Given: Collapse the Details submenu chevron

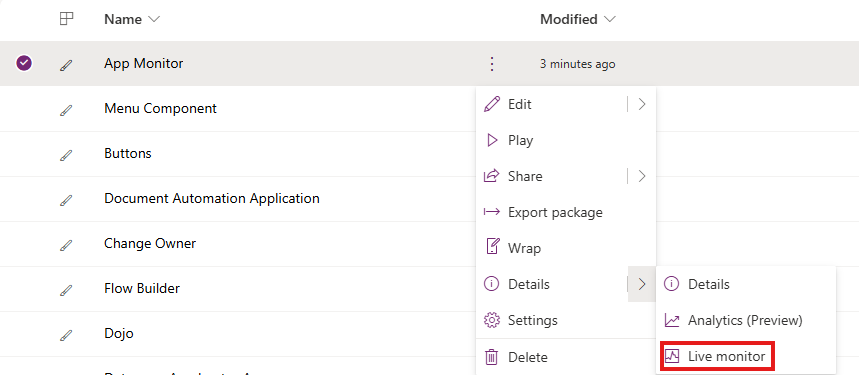Looking at the screenshot, I should click(642, 284).
